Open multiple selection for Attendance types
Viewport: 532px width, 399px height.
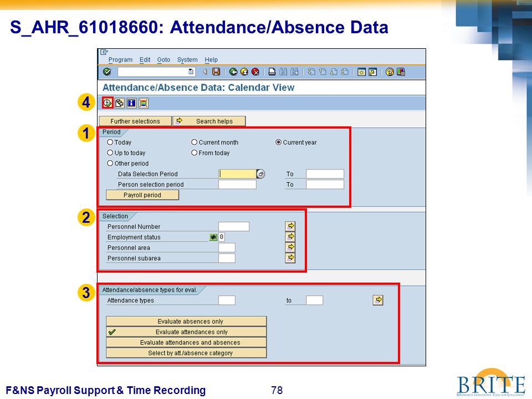click(378, 300)
